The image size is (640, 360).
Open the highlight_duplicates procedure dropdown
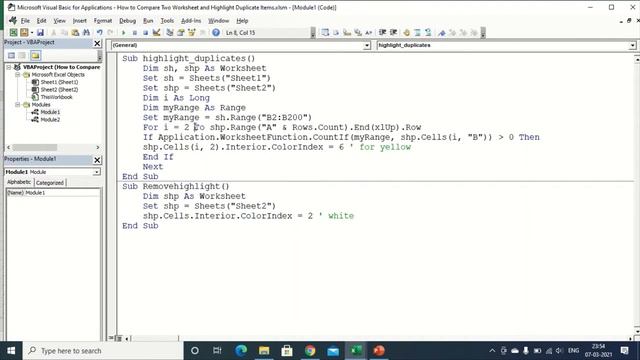pos(632,45)
